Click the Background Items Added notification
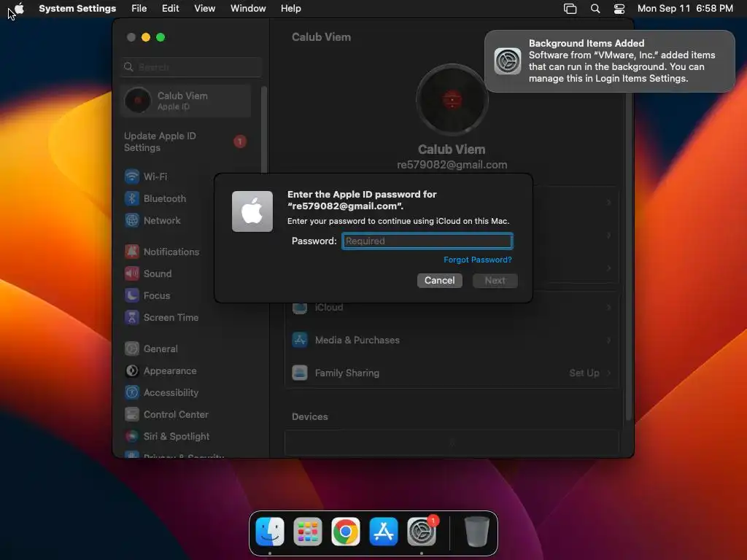747x560 pixels. [x=609, y=61]
